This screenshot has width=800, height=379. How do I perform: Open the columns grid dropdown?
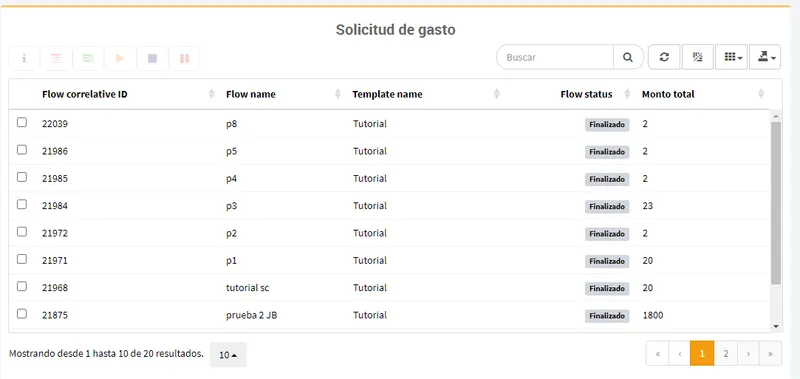click(732, 57)
